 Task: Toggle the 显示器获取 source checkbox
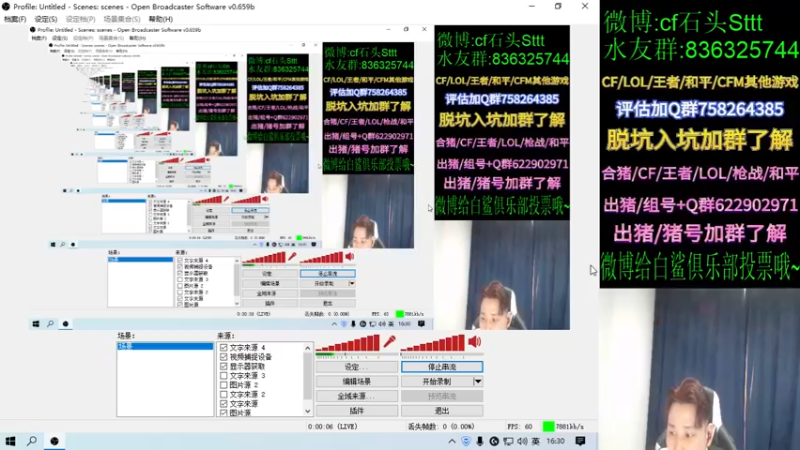click(223, 366)
